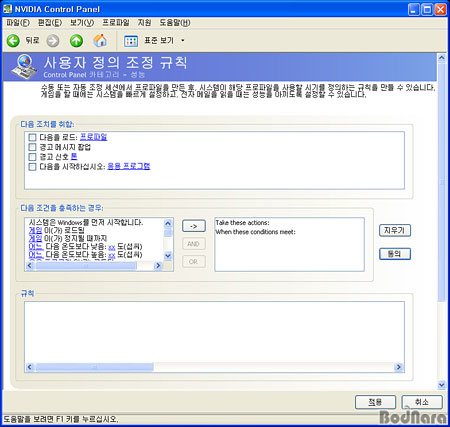Click the Take these actions rule box
Viewport: 450px width, 427px height.
coord(289,244)
